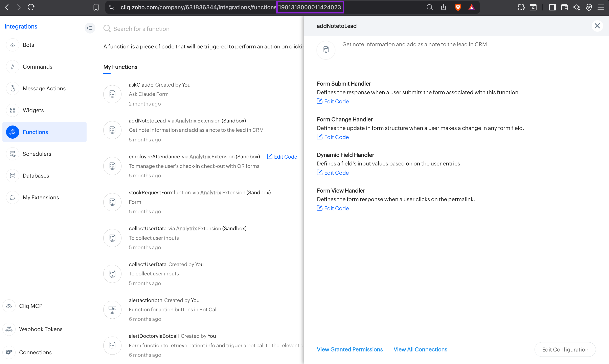Click the askClaude function icon
609x364 pixels.
point(112,94)
